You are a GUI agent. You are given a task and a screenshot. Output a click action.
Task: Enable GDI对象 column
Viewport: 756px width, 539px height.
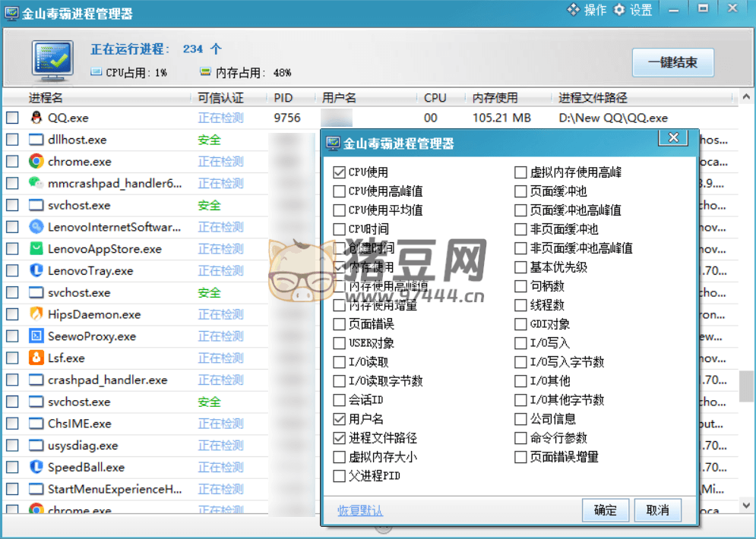520,324
